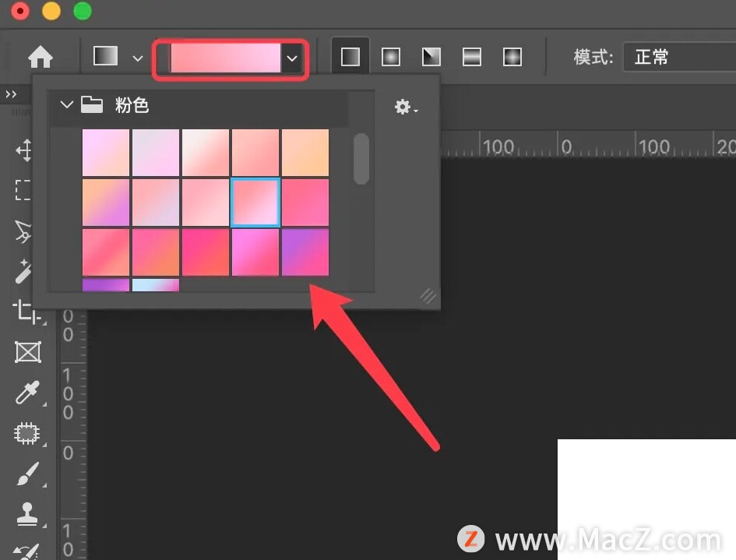
Task: Select the Radial Gradient style
Action: [391, 57]
